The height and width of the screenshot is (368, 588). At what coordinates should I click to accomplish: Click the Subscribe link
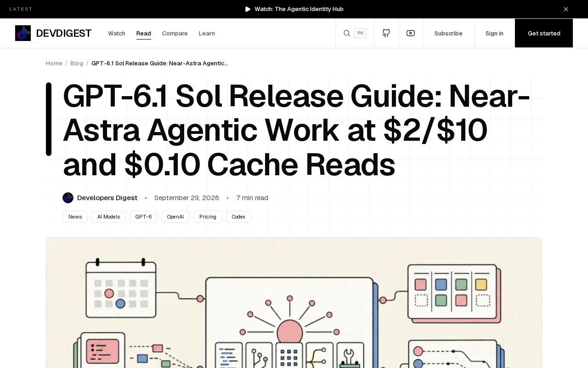448,33
